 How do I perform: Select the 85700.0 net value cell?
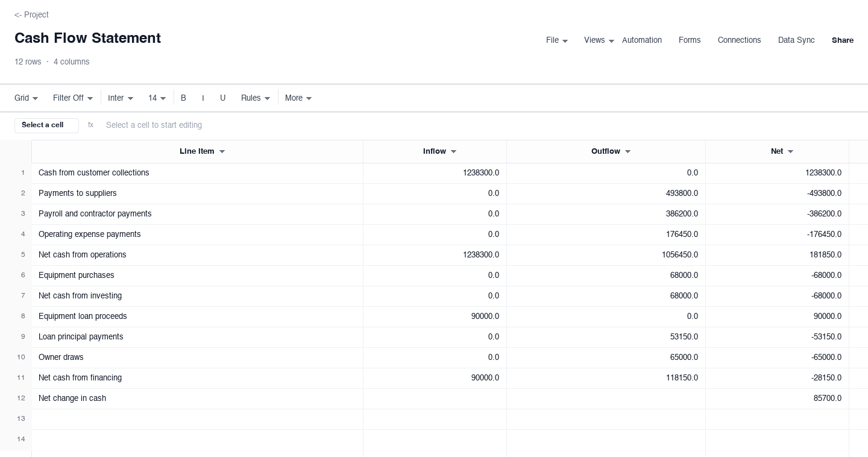777,399
